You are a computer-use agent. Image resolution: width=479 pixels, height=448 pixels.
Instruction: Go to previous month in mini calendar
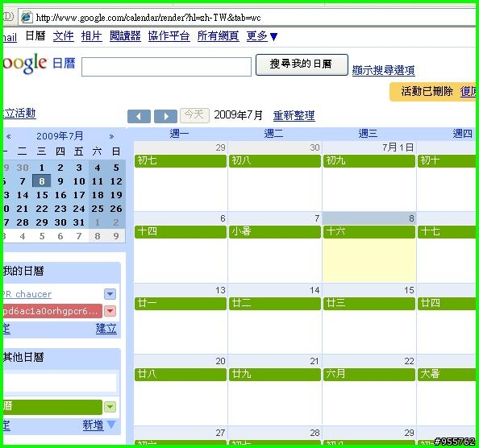pos(9,136)
